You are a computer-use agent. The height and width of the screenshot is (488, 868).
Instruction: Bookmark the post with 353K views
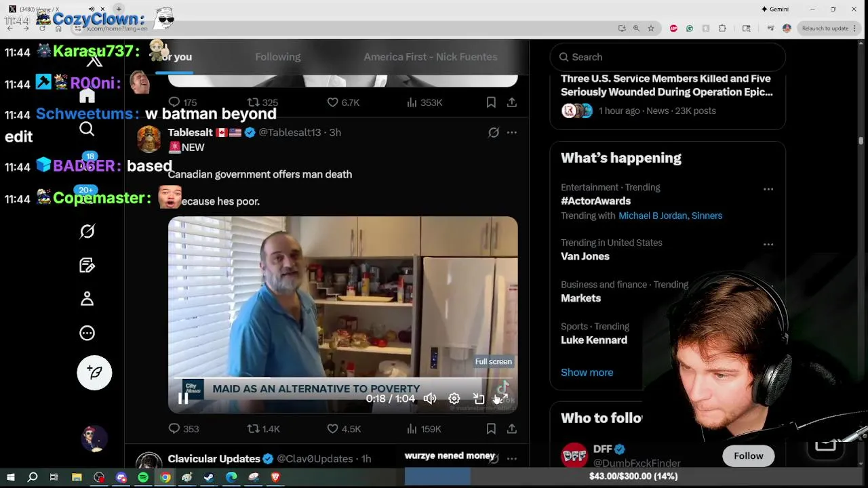(491, 102)
